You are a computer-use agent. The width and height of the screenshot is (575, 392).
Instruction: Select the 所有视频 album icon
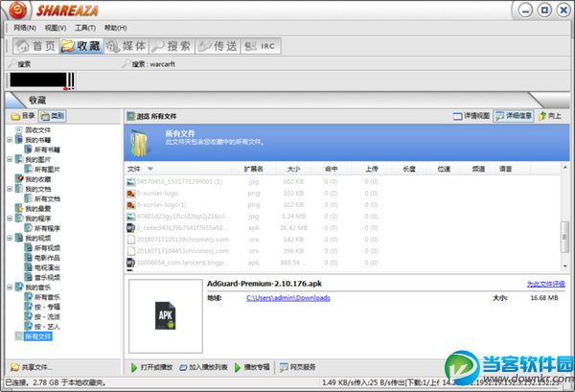(x=28, y=248)
